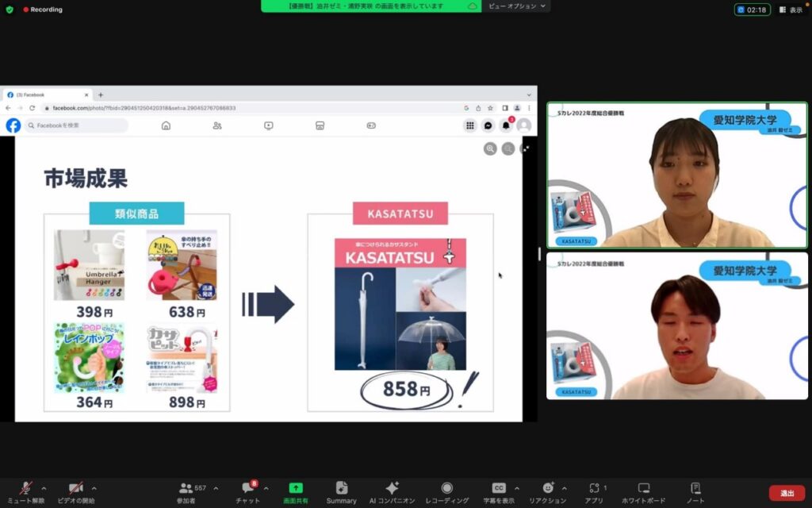Open リアクション reactions
Screen dimensions: 812x508
pos(547,492)
